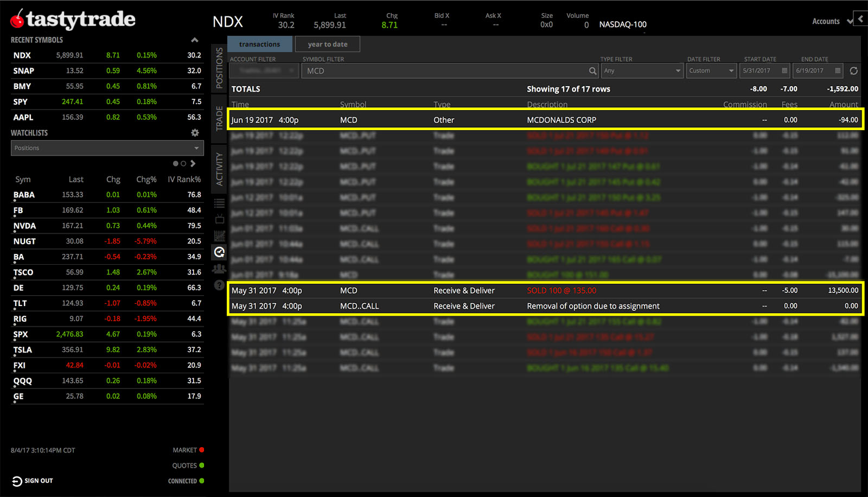Select TSCO in the watchlist
Image resolution: width=868 pixels, height=497 pixels.
[107, 272]
